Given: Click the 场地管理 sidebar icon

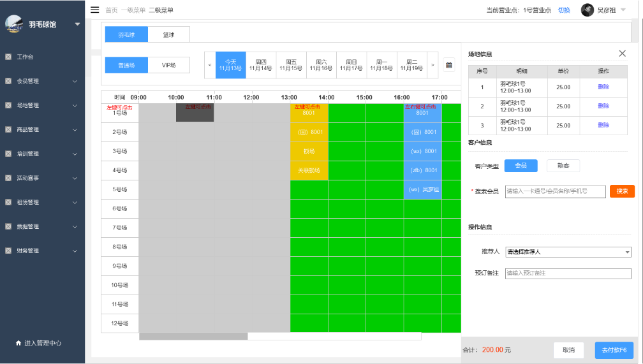Looking at the screenshot, I should pos(8,105).
